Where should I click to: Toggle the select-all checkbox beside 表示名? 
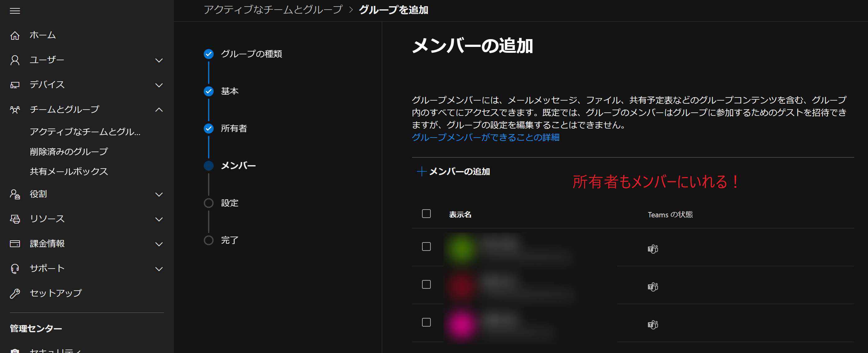pos(426,214)
